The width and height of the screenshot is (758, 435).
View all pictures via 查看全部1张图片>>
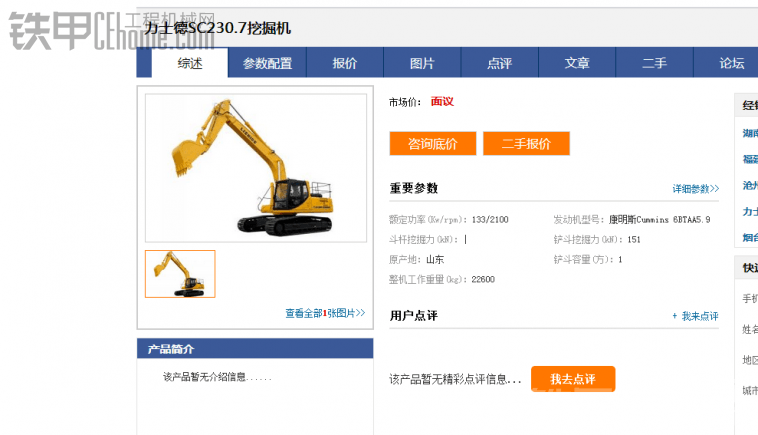click(x=325, y=313)
